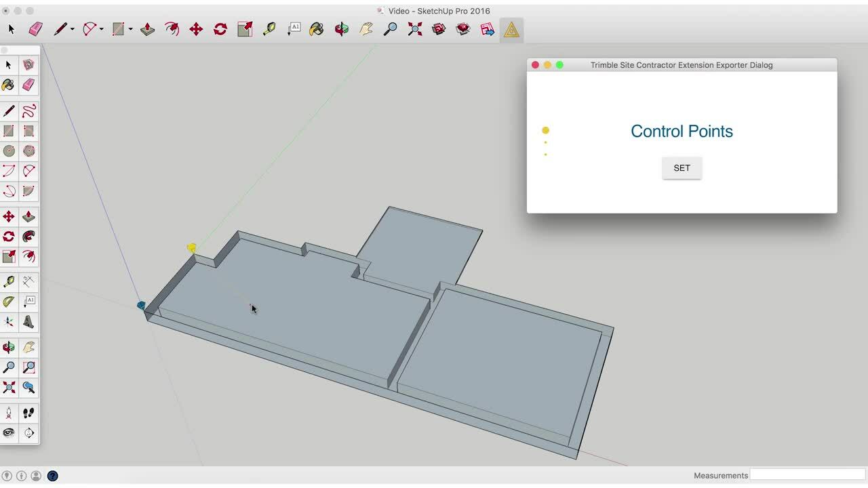Expand the Rectangle shape tool dropdown arrow
Viewport: 868px width, 488px height.
pos(130,29)
